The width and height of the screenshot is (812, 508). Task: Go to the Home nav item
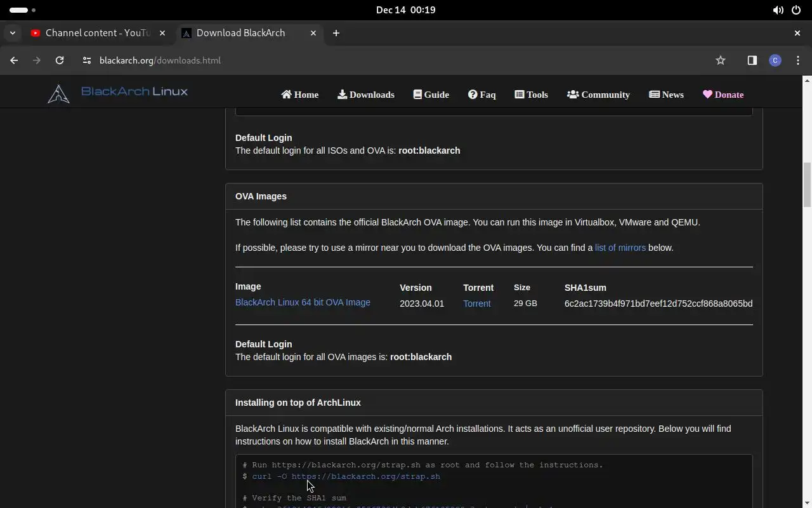(300, 95)
